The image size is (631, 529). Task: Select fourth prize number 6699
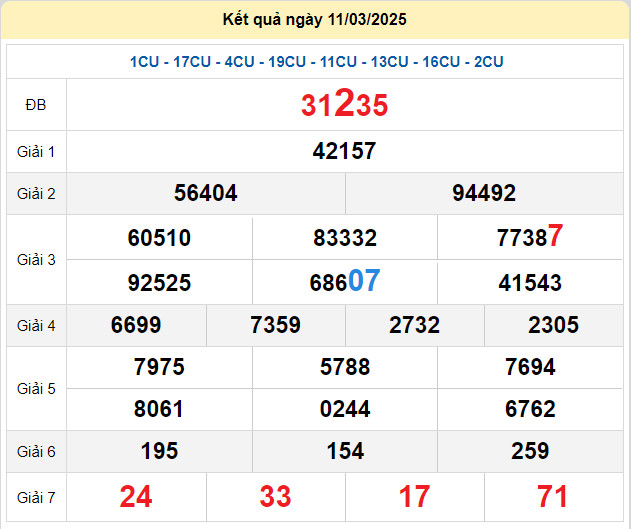tap(136, 325)
